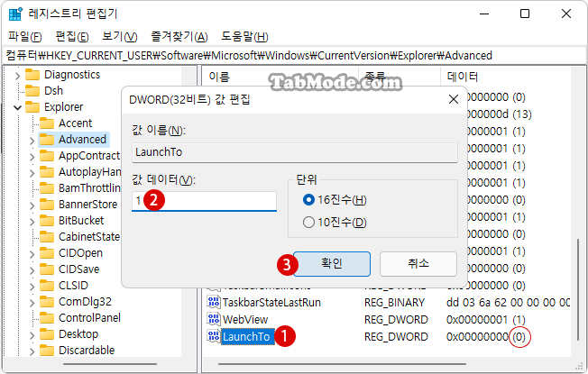Expand the AutoplayHandlers tree node
The height and width of the screenshot is (374, 588).
[x=32, y=173]
